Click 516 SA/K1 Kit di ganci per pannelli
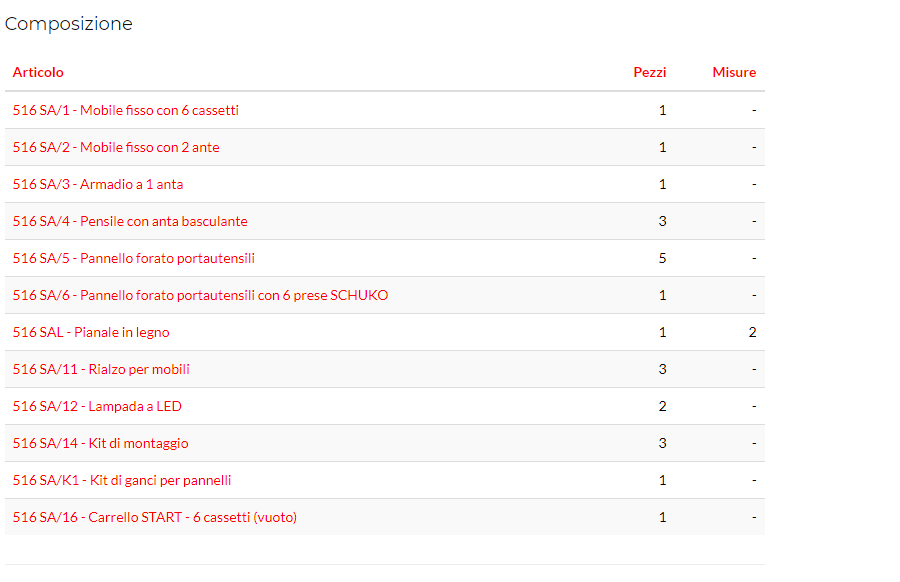Viewport: 900px width, 582px height. point(122,480)
